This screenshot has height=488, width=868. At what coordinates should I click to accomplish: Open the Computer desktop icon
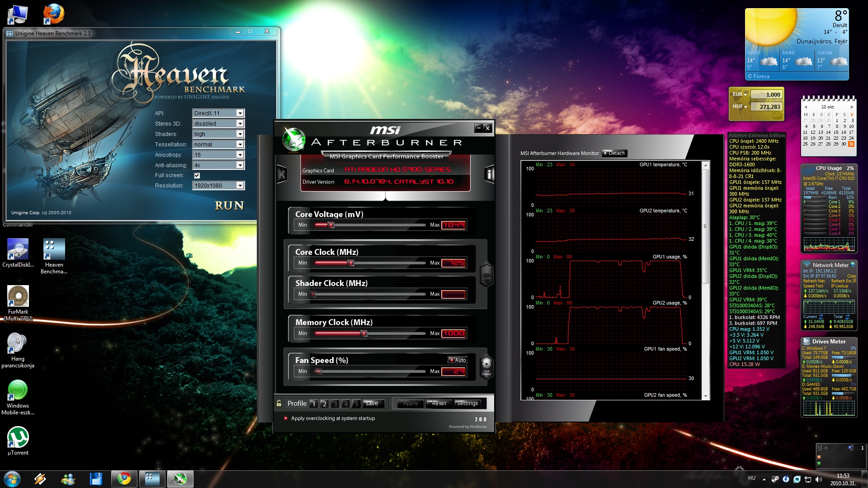tap(18, 14)
